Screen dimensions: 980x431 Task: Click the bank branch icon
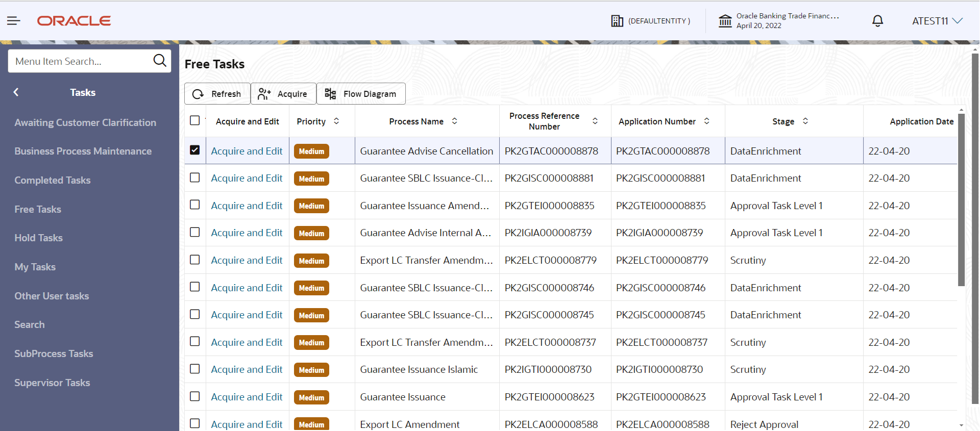(725, 21)
